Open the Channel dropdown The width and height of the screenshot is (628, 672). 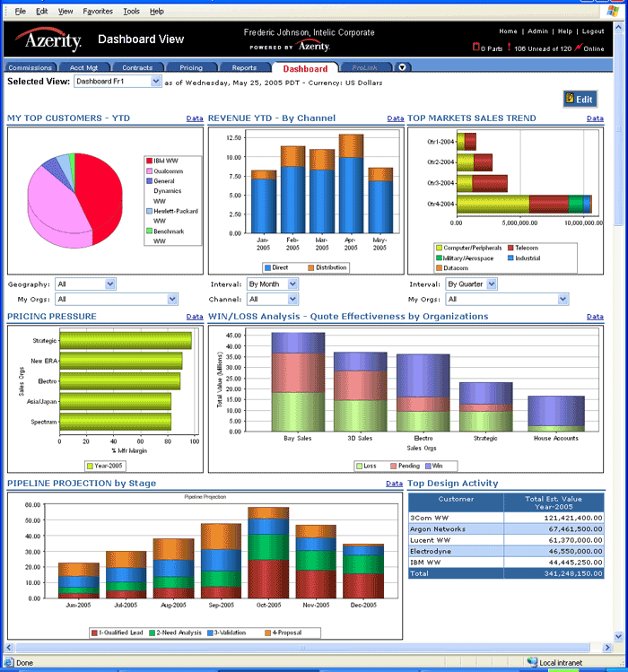[272, 299]
